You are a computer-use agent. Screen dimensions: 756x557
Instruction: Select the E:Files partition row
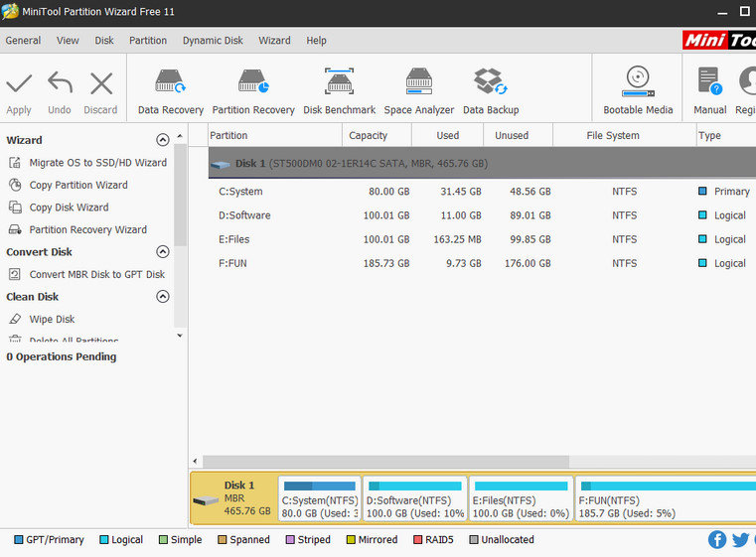point(482,239)
